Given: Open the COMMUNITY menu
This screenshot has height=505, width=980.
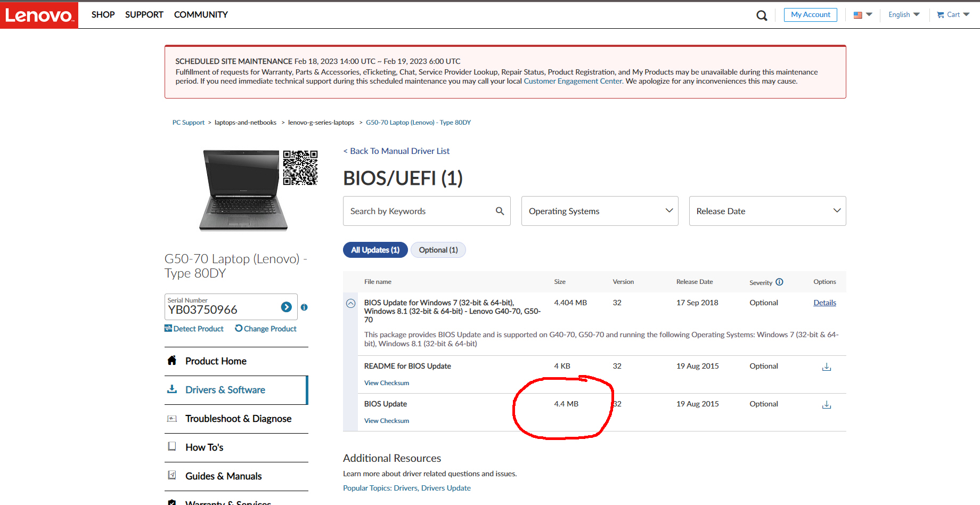Looking at the screenshot, I should [201, 15].
